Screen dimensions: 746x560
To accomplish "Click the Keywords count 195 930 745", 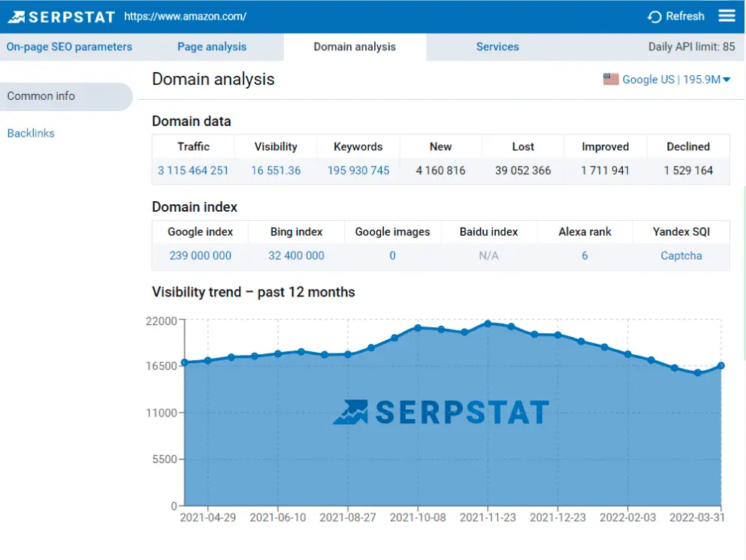I will point(358,170).
